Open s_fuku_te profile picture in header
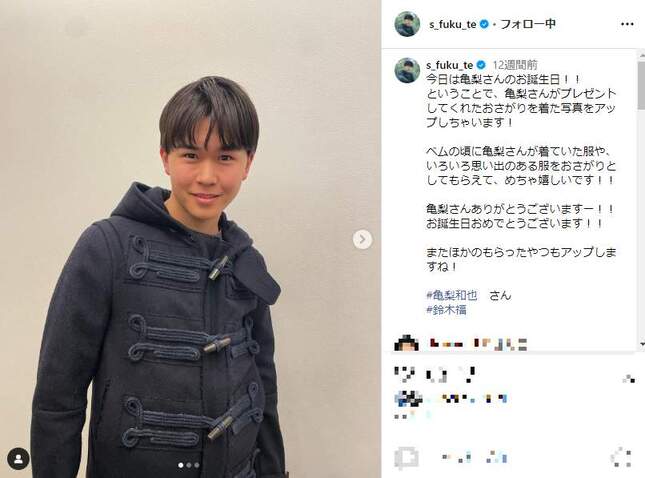 (x=407, y=24)
